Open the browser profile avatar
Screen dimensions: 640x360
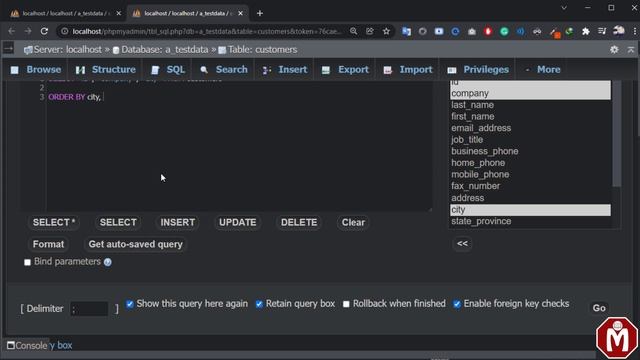coord(619,31)
